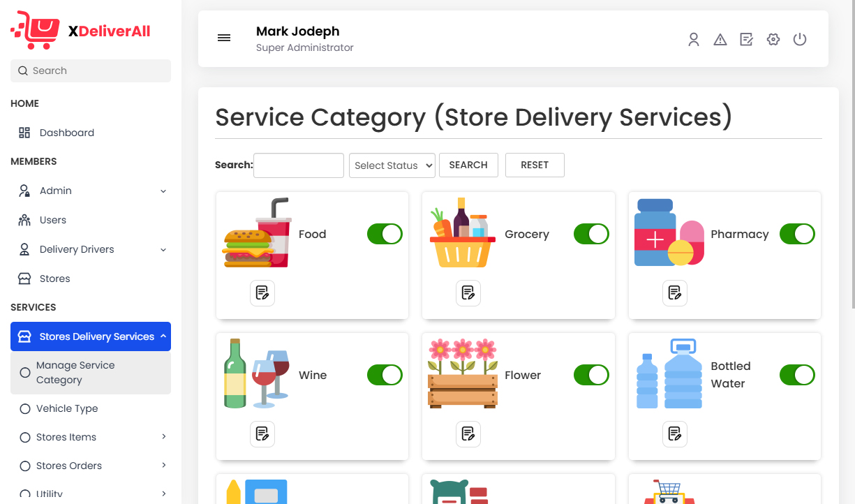This screenshot has height=504, width=855.
Task: Expand the Stores Items chevron
Action: (x=164, y=437)
